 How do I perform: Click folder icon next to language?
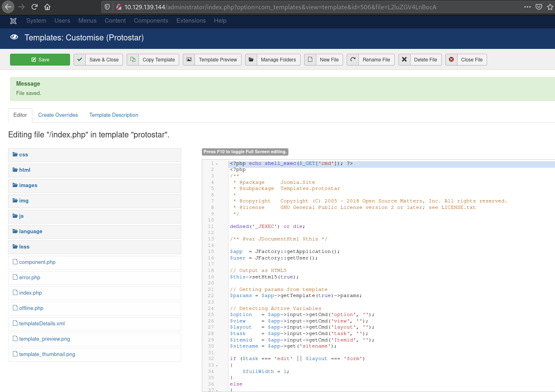coord(15,231)
